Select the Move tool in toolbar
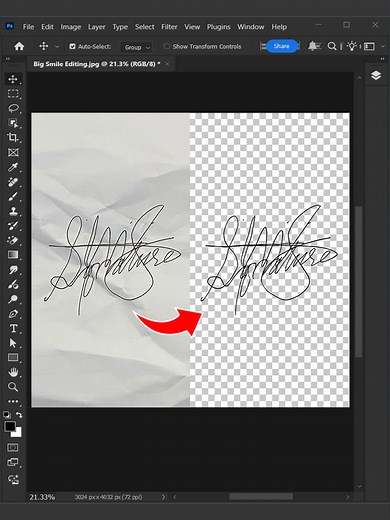Screen dimensions: 390x520 [x=13, y=79]
